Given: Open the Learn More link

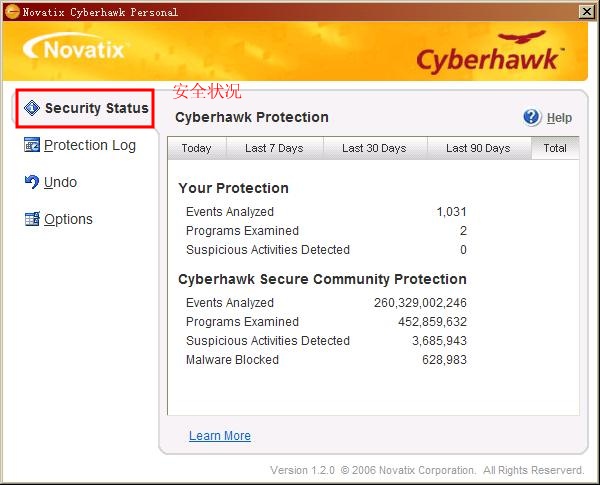Looking at the screenshot, I should [220, 436].
